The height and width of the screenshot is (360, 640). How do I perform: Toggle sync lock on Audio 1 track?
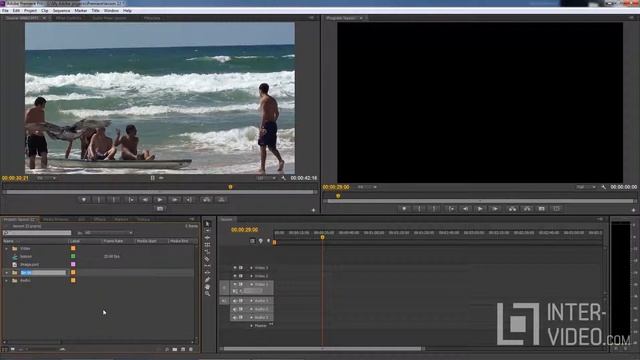pos(241,301)
